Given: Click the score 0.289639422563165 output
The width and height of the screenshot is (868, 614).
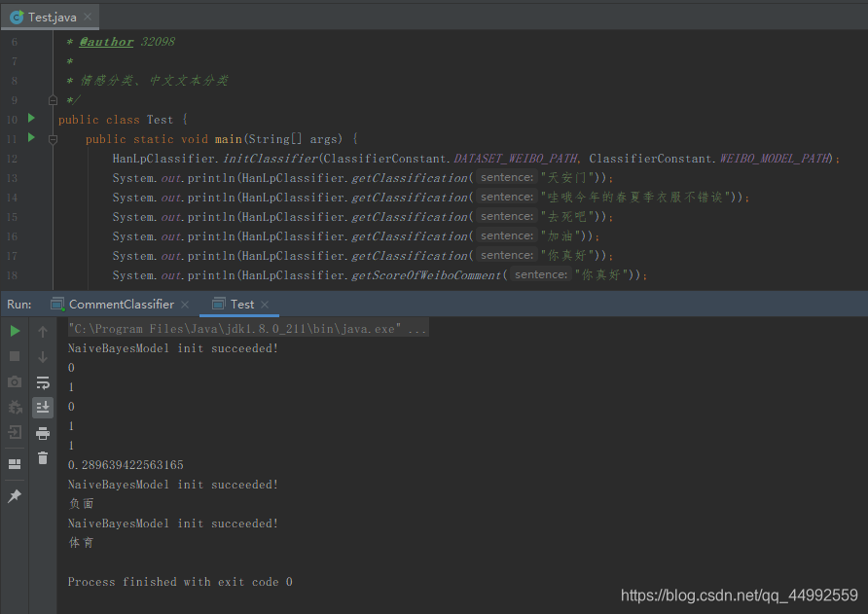Looking at the screenshot, I should click(x=126, y=465).
